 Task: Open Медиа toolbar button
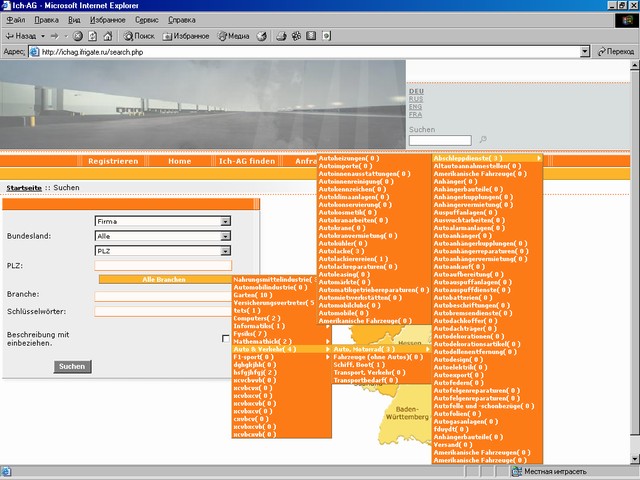tap(233, 36)
